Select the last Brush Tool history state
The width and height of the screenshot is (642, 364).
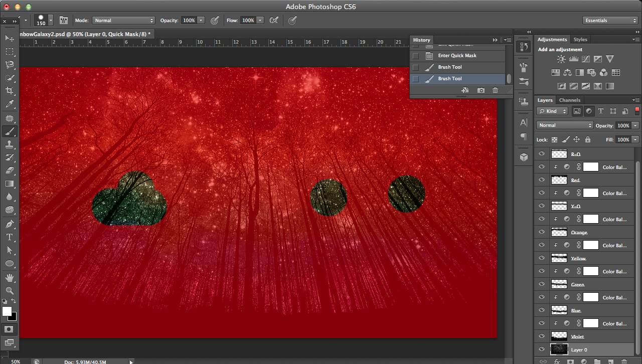coord(457,79)
